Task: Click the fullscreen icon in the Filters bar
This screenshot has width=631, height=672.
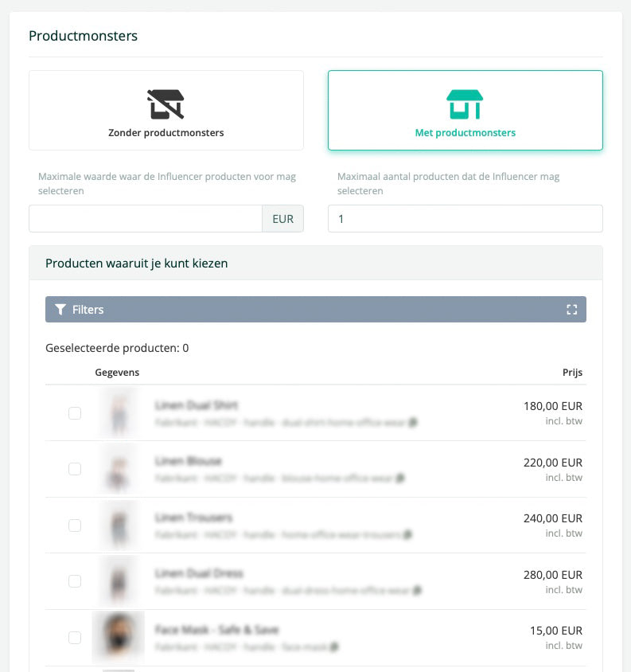Action: coord(571,310)
